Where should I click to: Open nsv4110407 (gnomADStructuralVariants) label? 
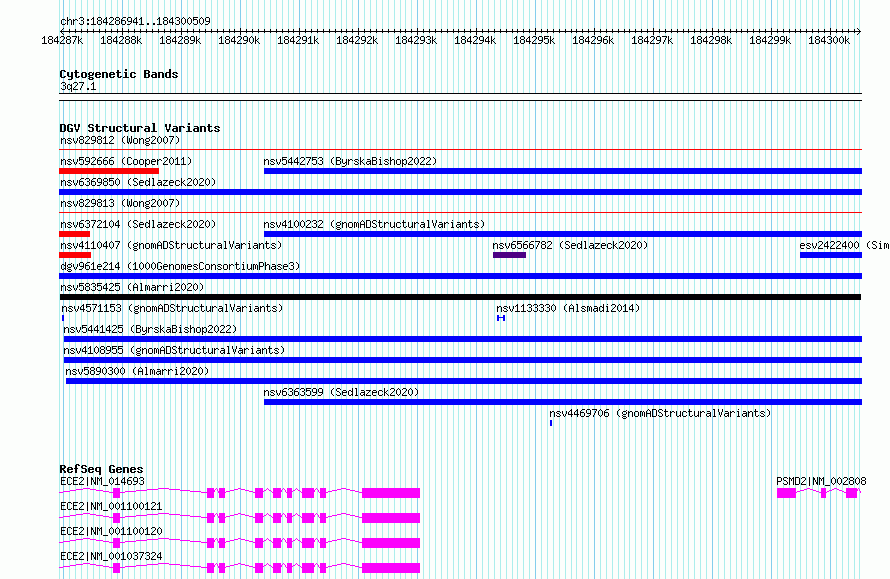coord(171,245)
